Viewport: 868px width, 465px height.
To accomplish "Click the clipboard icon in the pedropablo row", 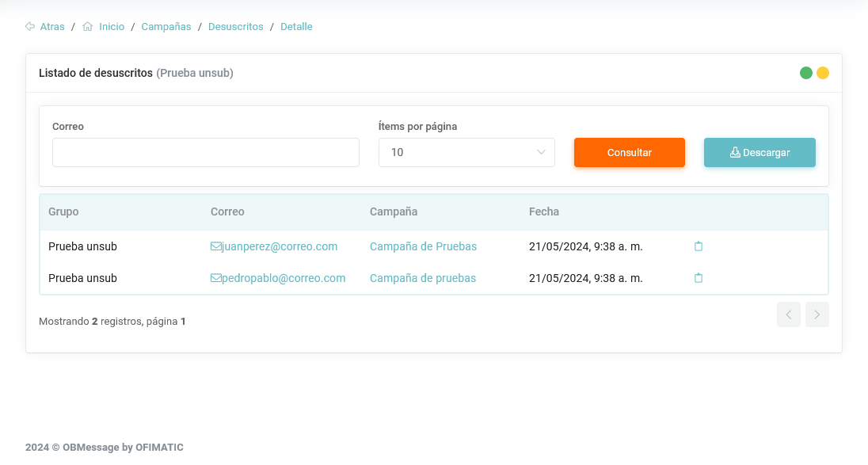I will (x=699, y=278).
